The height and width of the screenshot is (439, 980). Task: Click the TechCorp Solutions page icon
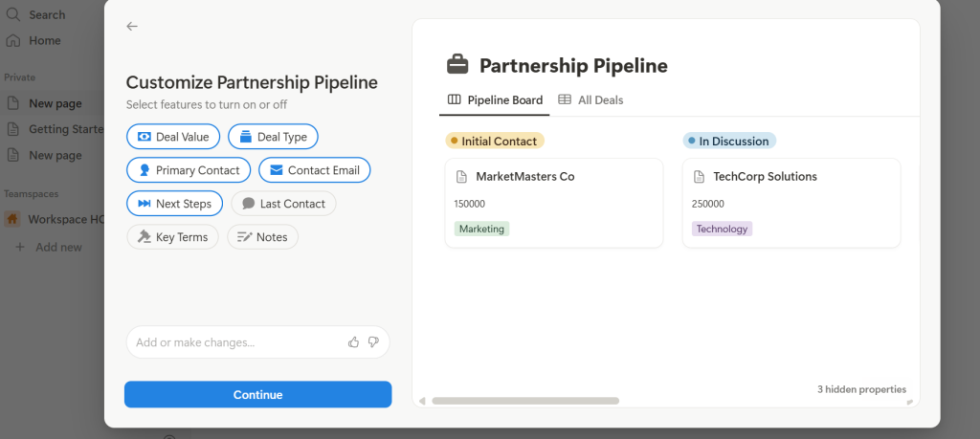point(699,177)
